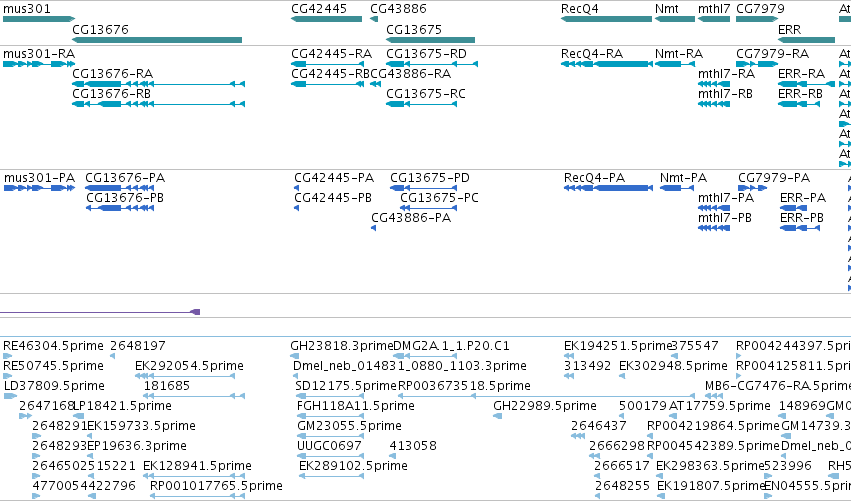Screen dimensions: 851x501
Task: Click the CG42445-RB transcript label
Action: click(x=330, y=74)
